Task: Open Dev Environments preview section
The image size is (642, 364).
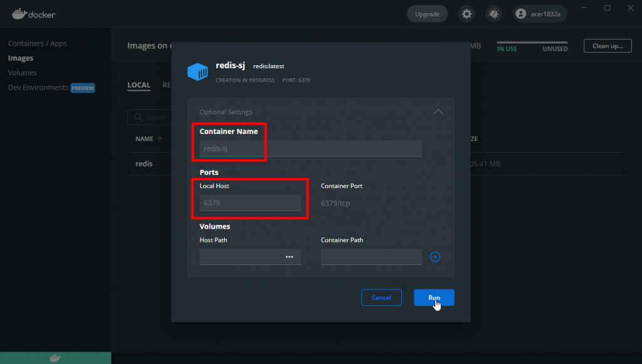Action: pyautogui.click(x=51, y=88)
